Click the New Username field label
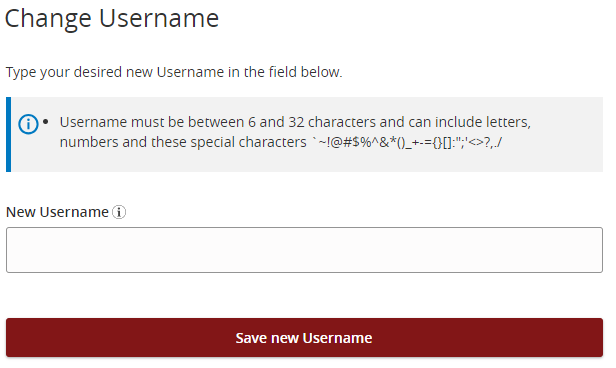Screen dimensions: 616x368 click(x=57, y=212)
